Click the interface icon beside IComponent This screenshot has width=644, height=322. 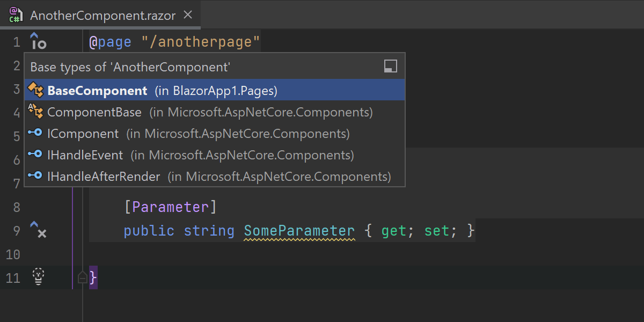coord(35,133)
